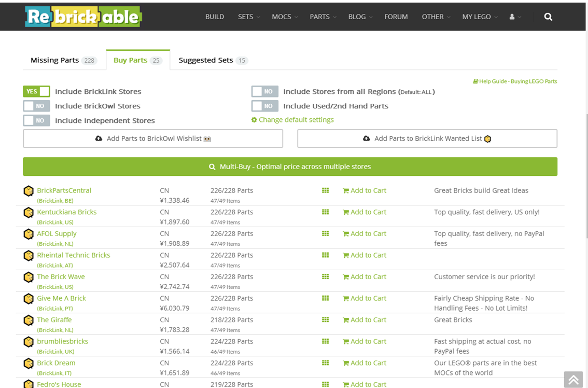Image resolution: width=588 pixels, height=388 pixels.
Task: Add Kentuckiana Bricks parts to cart
Action: click(x=365, y=212)
